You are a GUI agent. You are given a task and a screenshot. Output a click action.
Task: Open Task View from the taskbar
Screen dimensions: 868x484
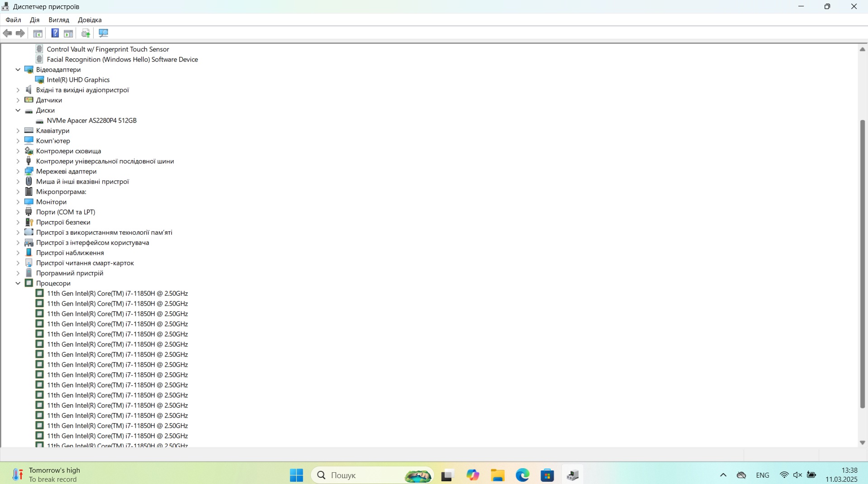click(447, 475)
